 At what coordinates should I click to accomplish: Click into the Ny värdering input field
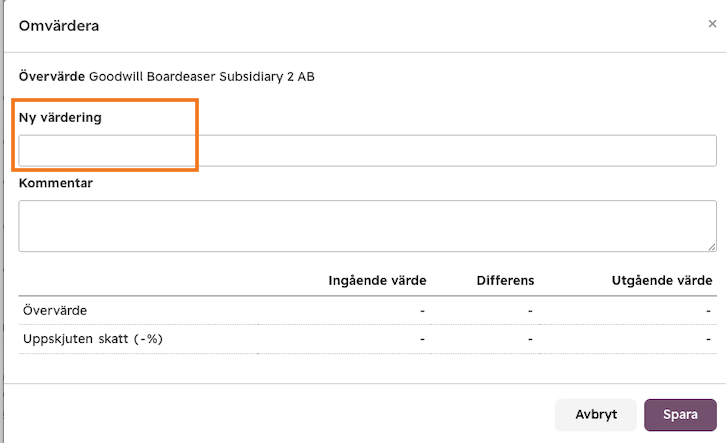coord(368,151)
